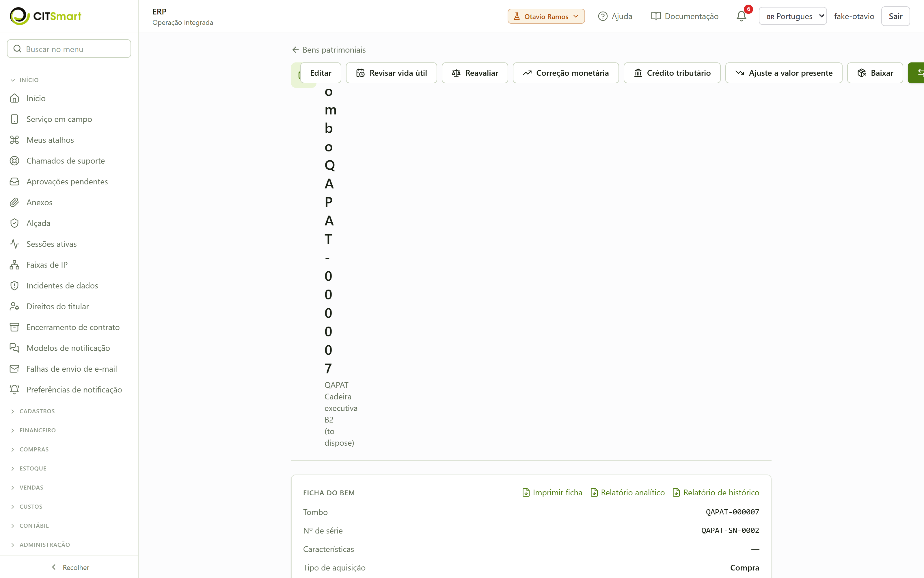Focus the Buscar no menu search field
924x578 pixels.
69,49
